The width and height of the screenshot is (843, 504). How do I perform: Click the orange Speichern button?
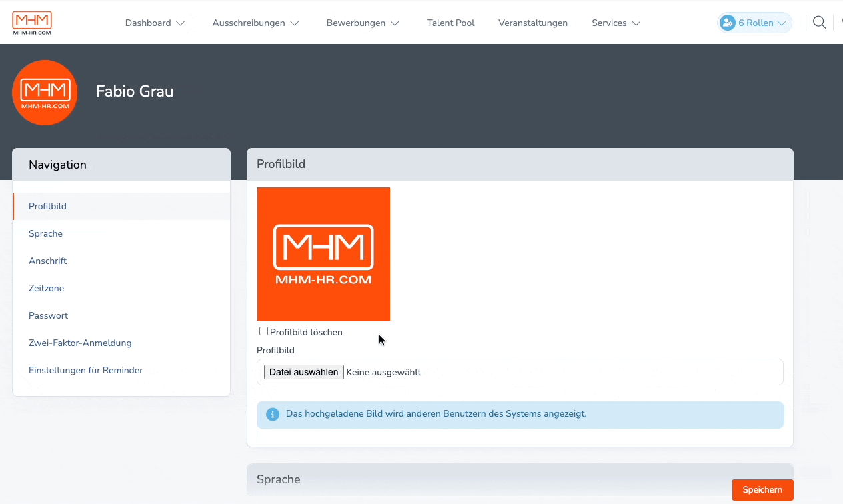[762, 489]
